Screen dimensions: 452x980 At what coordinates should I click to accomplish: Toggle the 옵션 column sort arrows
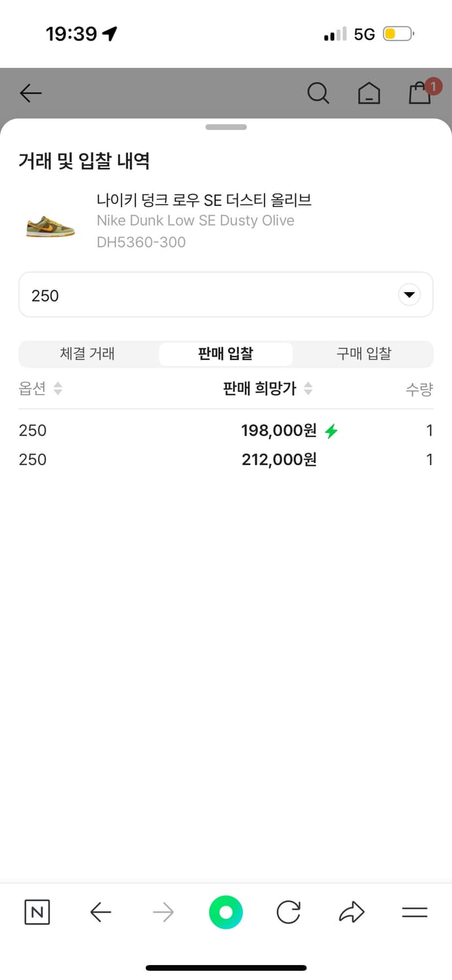pyautogui.click(x=57, y=388)
